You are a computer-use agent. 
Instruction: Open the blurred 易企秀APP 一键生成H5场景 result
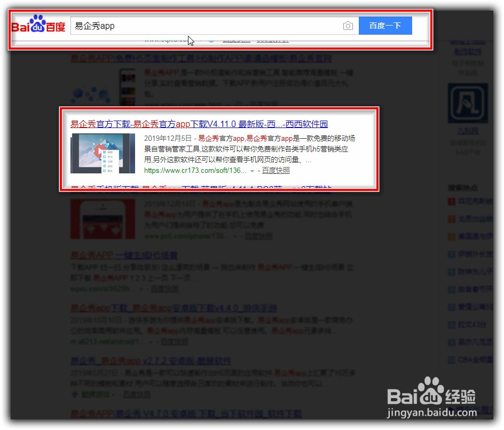(124, 256)
